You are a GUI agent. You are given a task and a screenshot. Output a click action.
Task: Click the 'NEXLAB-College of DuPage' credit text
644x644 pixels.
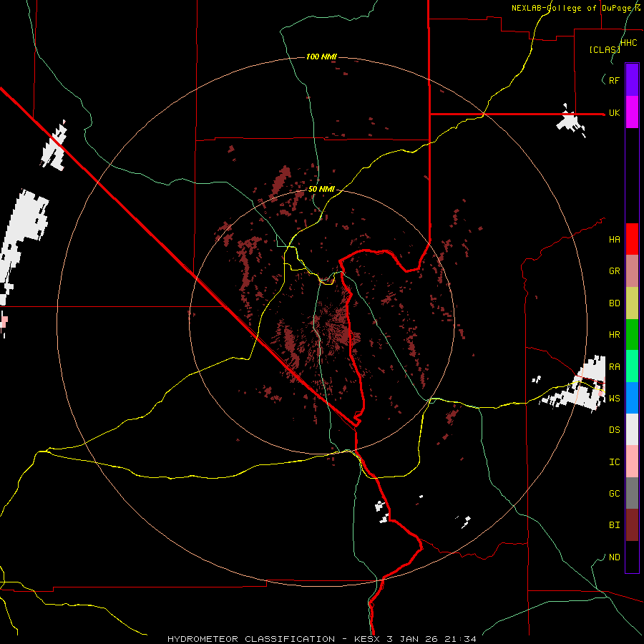pos(573,8)
